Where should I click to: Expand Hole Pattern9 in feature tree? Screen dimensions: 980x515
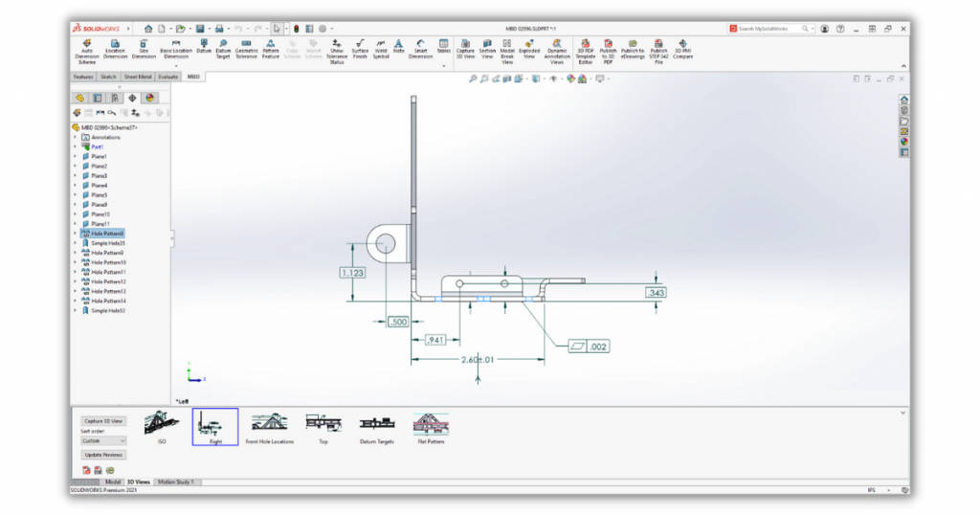click(x=76, y=253)
